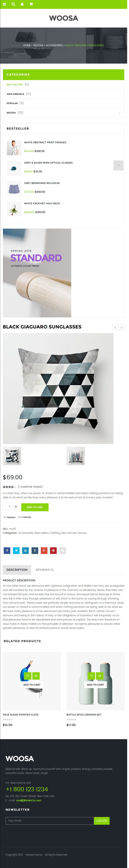Open the shopping cart icon
Screen dimensions: 129x868
(x=31, y=4)
